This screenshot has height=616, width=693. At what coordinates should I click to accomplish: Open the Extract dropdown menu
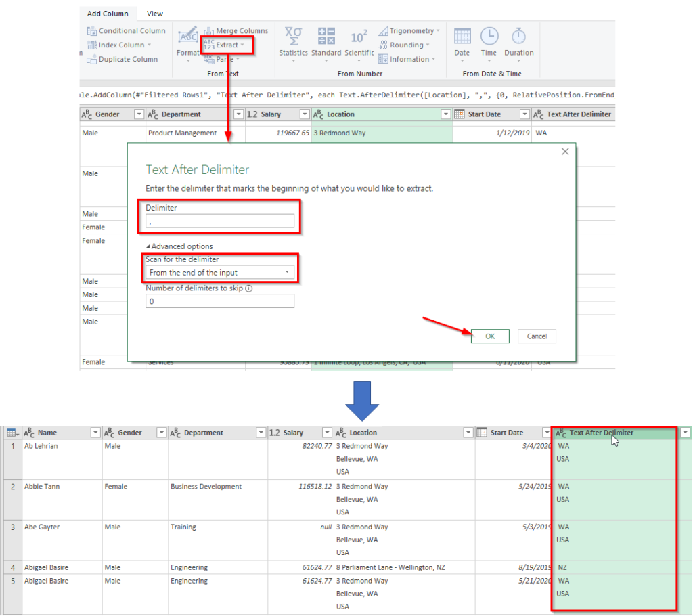coord(228,45)
